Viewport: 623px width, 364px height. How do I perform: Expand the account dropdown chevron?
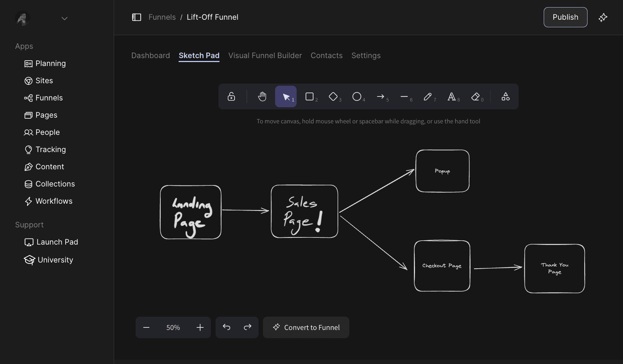pyautogui.click(x=65, y=19)
